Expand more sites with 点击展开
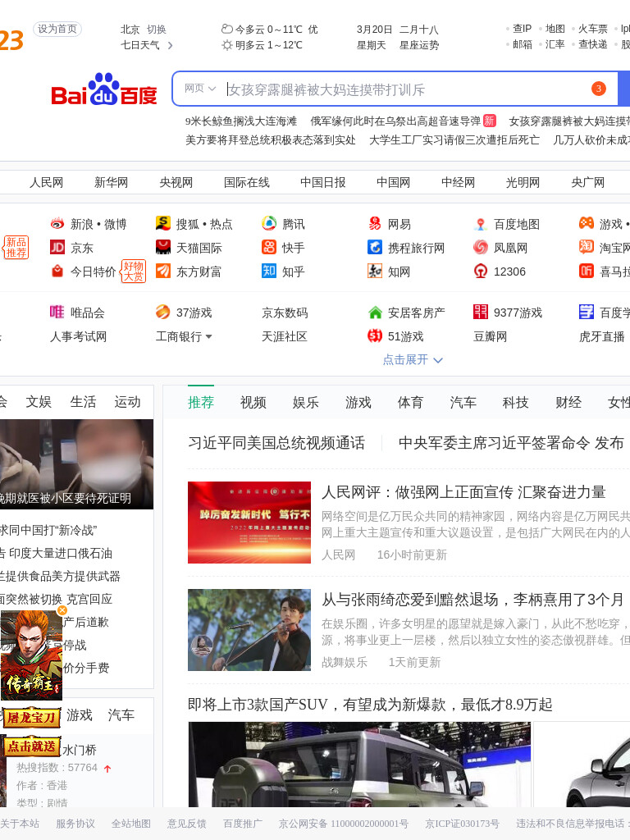630x840 pixels. click(413, 359)
